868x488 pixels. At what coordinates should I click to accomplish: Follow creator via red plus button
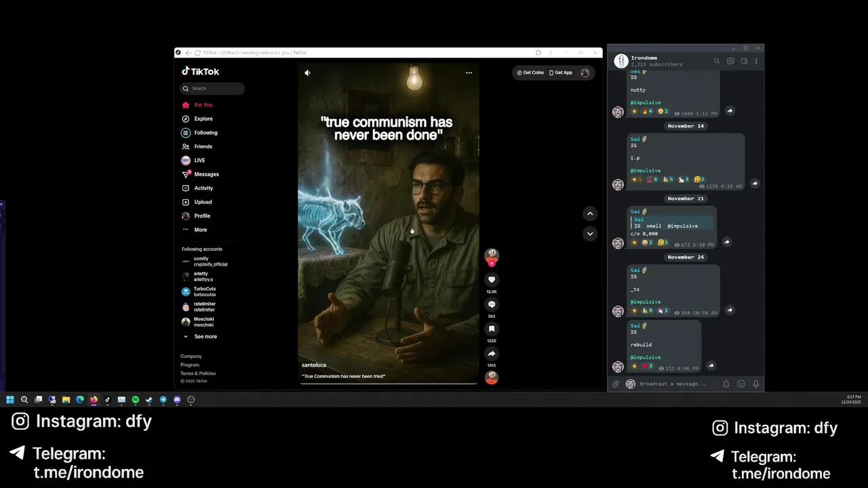pyautogui.click(x=492, y=264)
